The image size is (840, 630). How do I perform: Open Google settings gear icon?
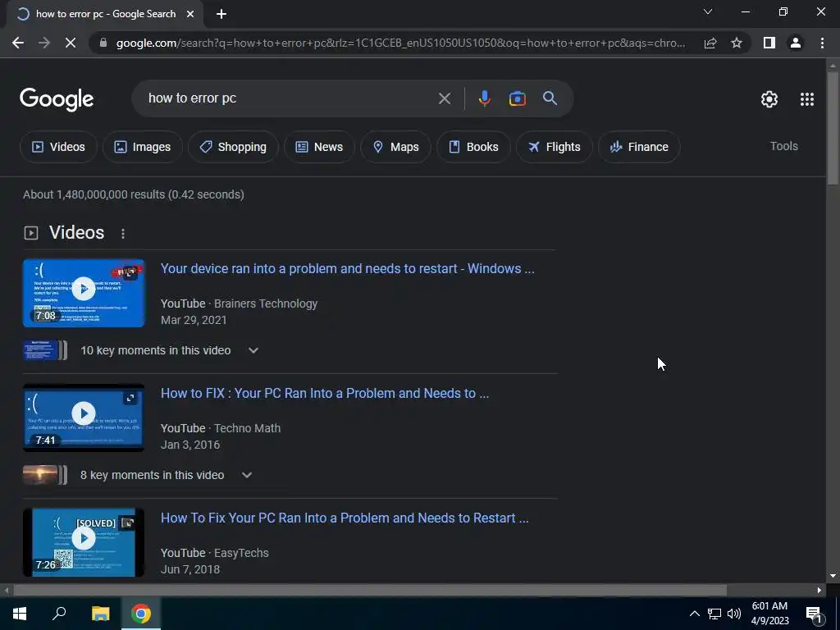pyautogui.click(x=769, y=99)
